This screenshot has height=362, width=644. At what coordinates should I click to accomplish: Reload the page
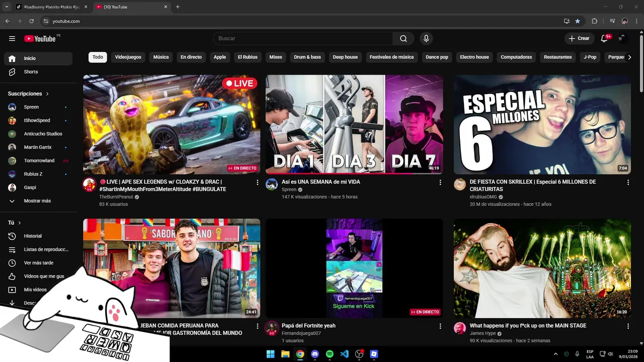(x=31, y=21)
